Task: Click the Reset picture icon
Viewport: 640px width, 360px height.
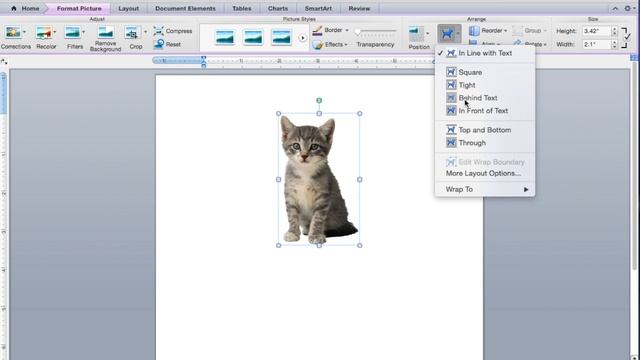Action: point(159,44)
